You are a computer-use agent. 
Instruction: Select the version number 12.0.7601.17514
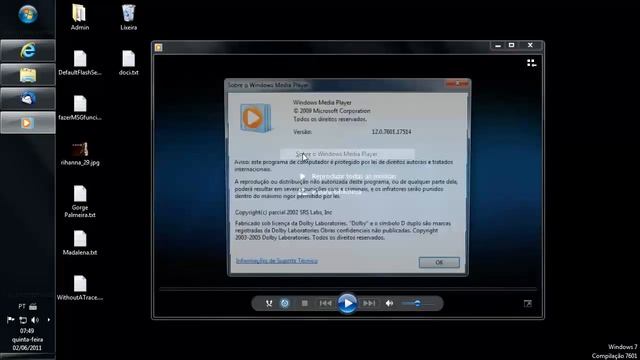391,132
